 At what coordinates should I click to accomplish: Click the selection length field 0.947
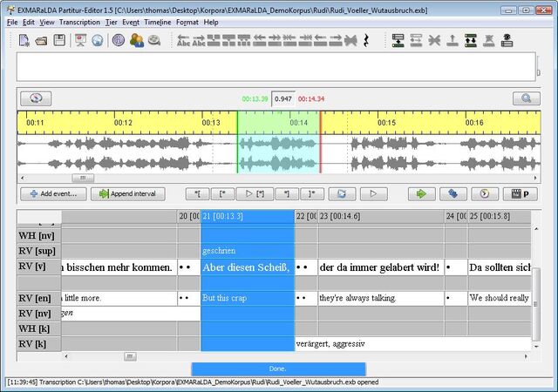tap(283, 99)
